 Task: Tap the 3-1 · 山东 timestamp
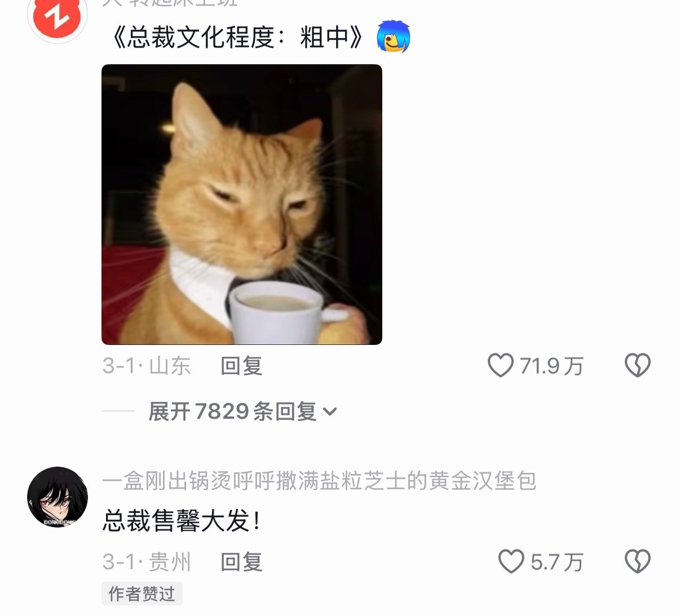click(x=147, y=366)
